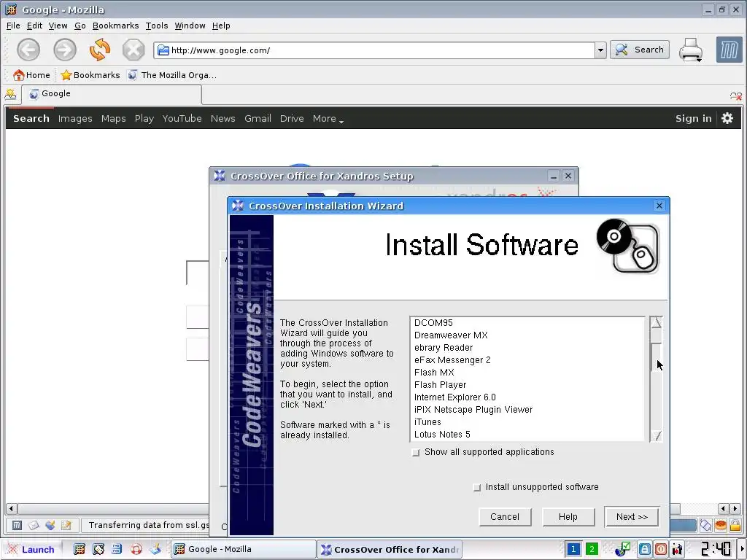Select the Google browser tab

112,94
